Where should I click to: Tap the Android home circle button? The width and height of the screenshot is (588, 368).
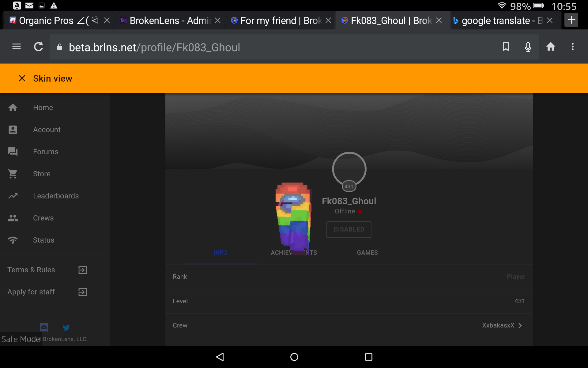click(x=294, y=357)
